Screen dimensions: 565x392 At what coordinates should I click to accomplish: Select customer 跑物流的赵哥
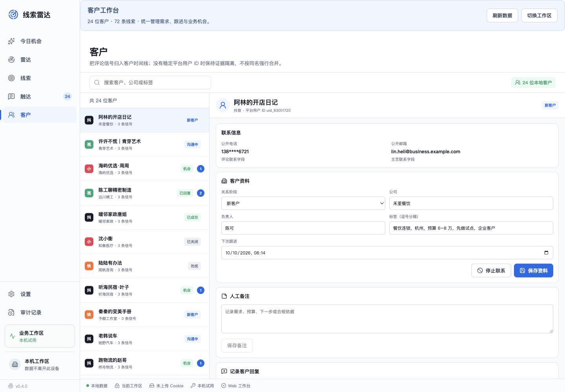pos(144,363)
